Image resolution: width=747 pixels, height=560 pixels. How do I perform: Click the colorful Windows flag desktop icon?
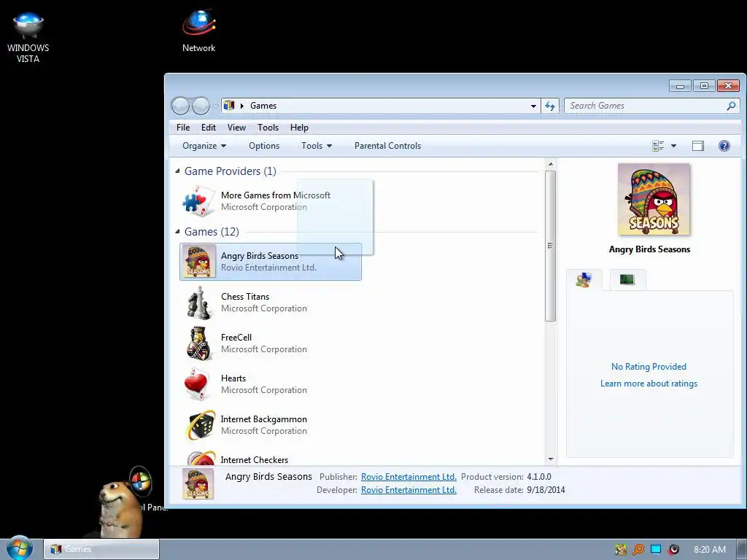[x=141, y=482]
